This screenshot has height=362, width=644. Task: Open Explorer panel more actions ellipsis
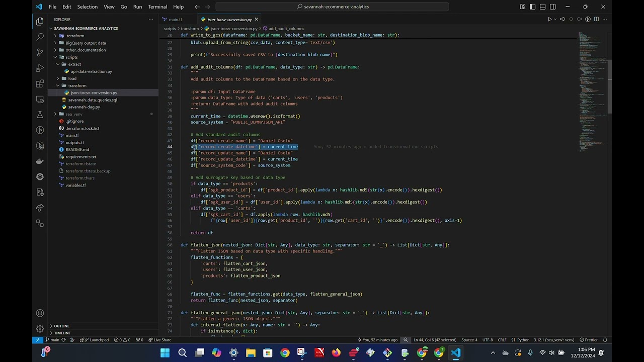pos(151,19)
